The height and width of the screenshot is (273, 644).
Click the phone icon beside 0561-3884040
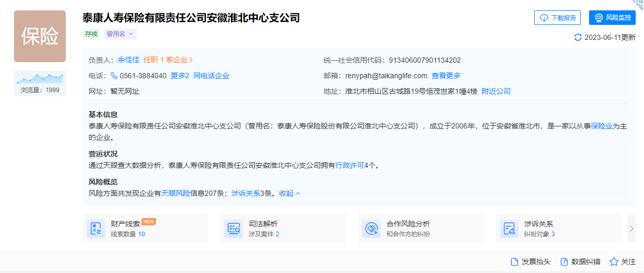(x=114, y=76)
